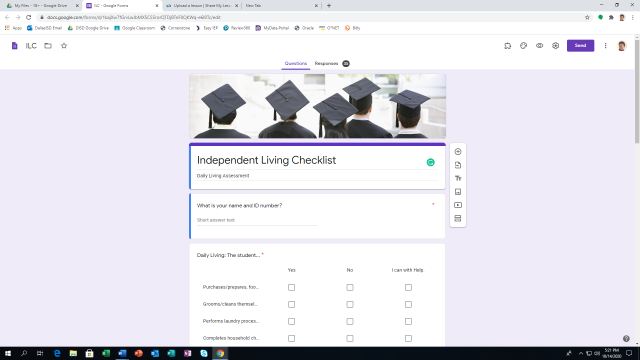Select the graduation caps header image
This screenshot has width=640, height=360.
coord(318,106)
